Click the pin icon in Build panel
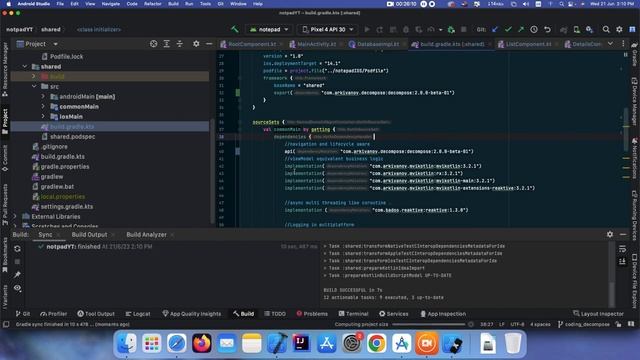Image resolution: width=640 pixels, height=360 pixels. coord(17,275)
